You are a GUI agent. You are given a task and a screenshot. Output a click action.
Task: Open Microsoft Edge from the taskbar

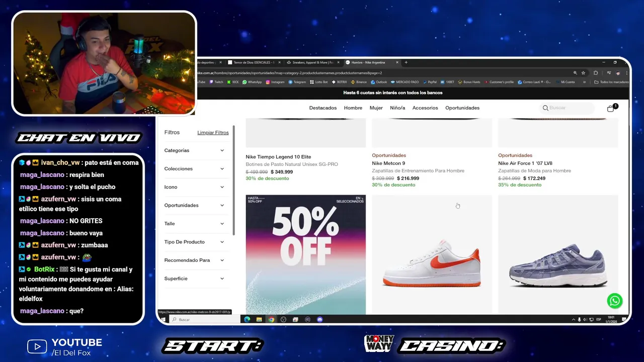point(247,319)
